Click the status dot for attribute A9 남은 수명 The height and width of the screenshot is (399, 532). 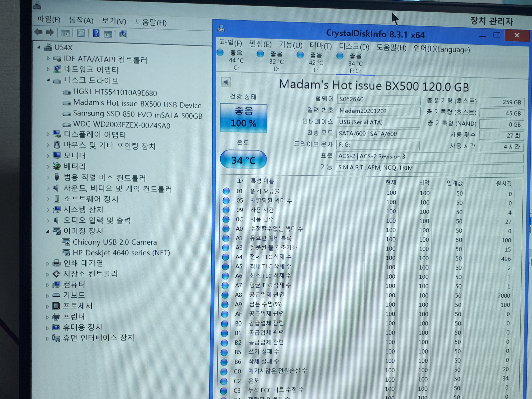pos(225,304)
